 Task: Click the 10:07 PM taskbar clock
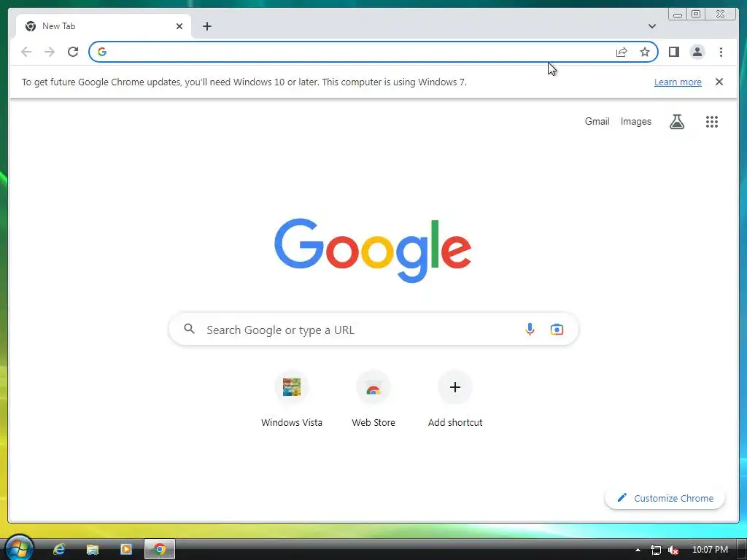coord(710,550)
